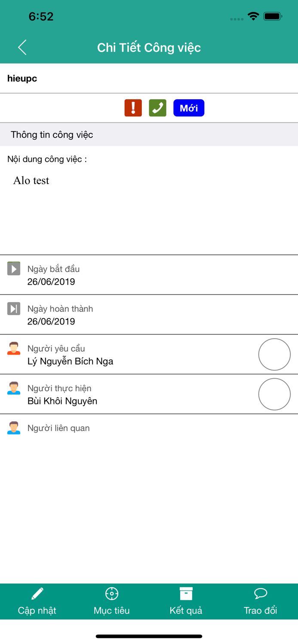Select the red priority exclamation icon
The image size is (298, 644).
click(133, 108)
